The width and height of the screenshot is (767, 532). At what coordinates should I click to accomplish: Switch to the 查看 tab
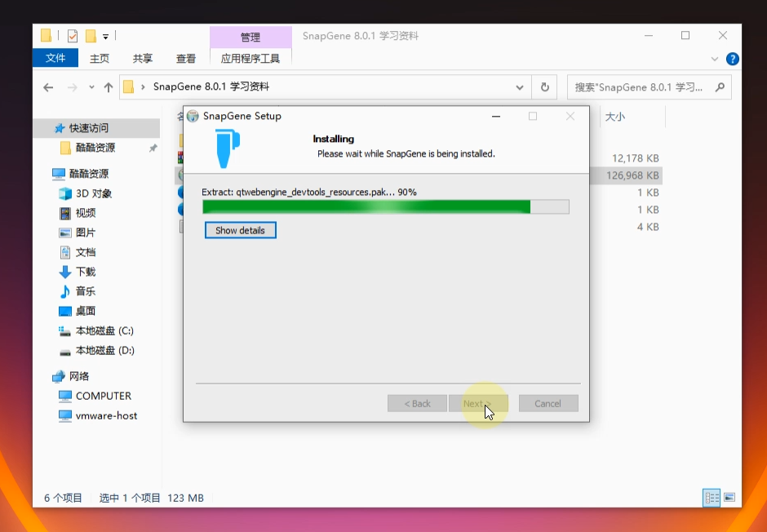[x=186, y=58]
